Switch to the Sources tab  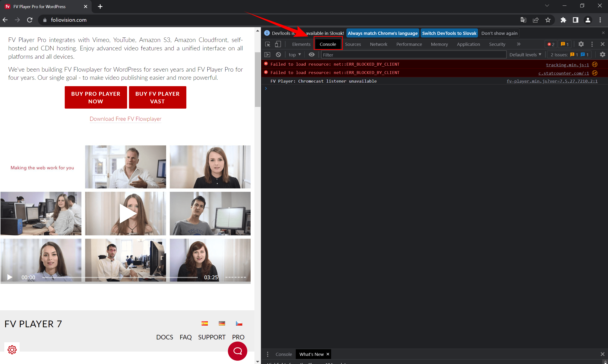point(353,44)
